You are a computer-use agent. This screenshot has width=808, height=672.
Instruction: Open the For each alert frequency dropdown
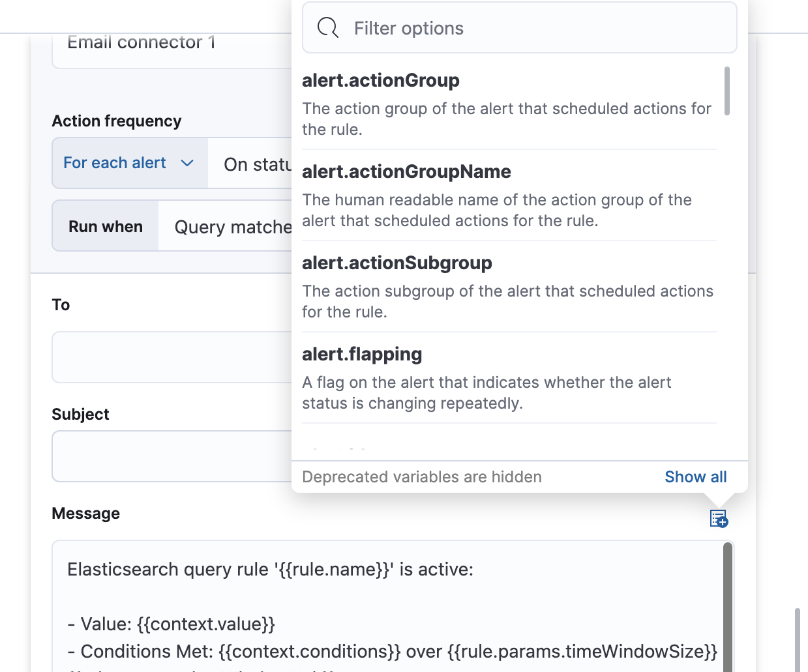point(128,163)
